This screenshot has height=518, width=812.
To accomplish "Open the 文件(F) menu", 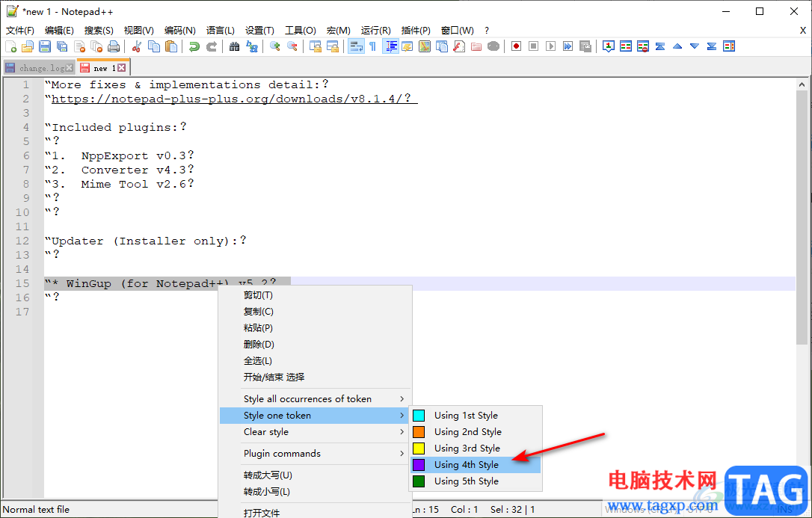I will click(x=19, y=31).
